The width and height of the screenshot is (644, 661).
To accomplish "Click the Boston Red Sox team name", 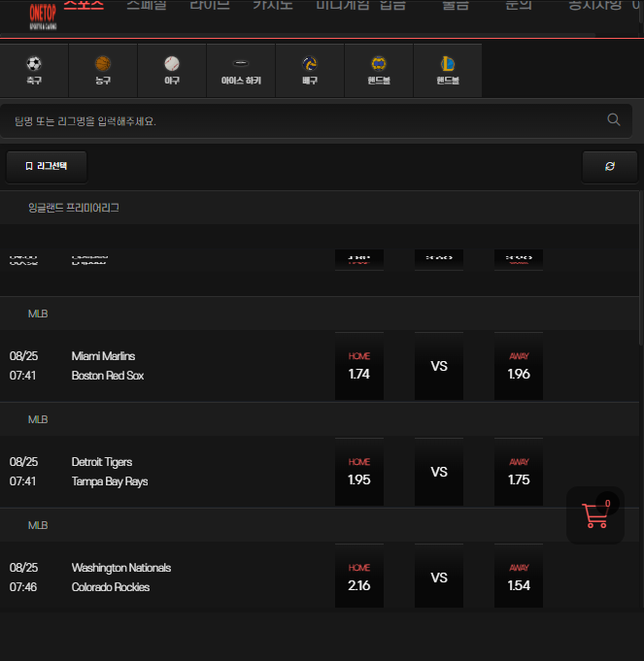I will coord(108,376).
